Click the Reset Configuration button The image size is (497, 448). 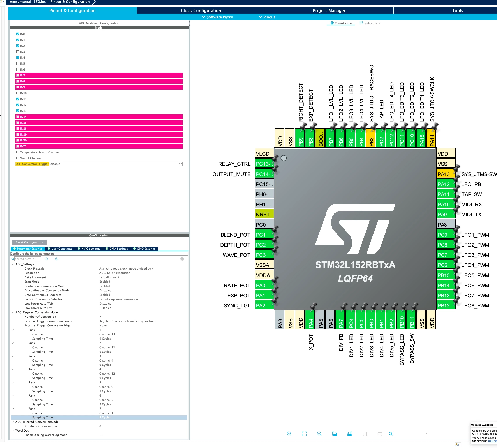(x=29, y=242)
